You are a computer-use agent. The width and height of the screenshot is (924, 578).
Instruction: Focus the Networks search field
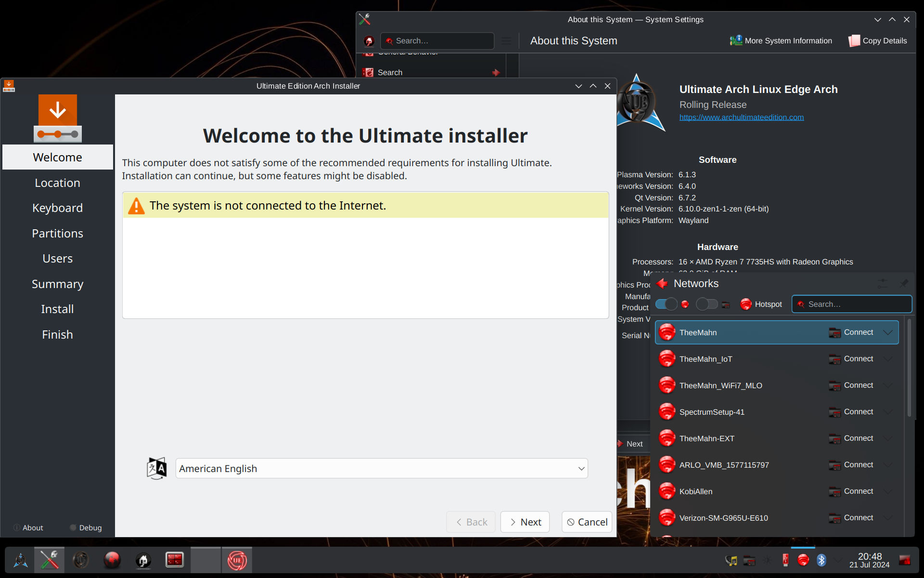852,304
